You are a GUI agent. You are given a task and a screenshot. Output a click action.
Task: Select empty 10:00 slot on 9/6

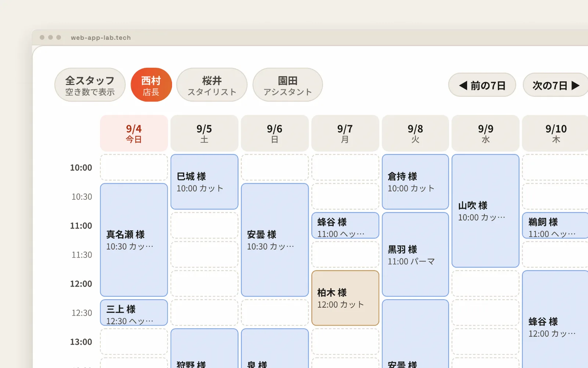275,167
